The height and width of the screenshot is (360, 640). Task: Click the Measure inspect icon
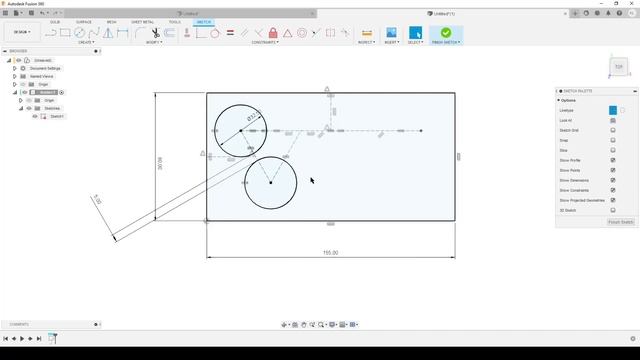click(x=367, y=33)
